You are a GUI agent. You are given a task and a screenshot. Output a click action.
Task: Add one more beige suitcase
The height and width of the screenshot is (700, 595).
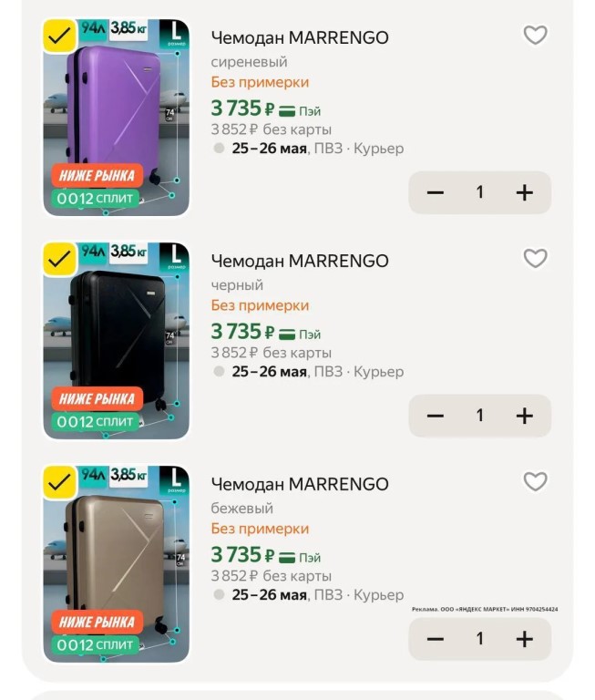click(524, 639)
